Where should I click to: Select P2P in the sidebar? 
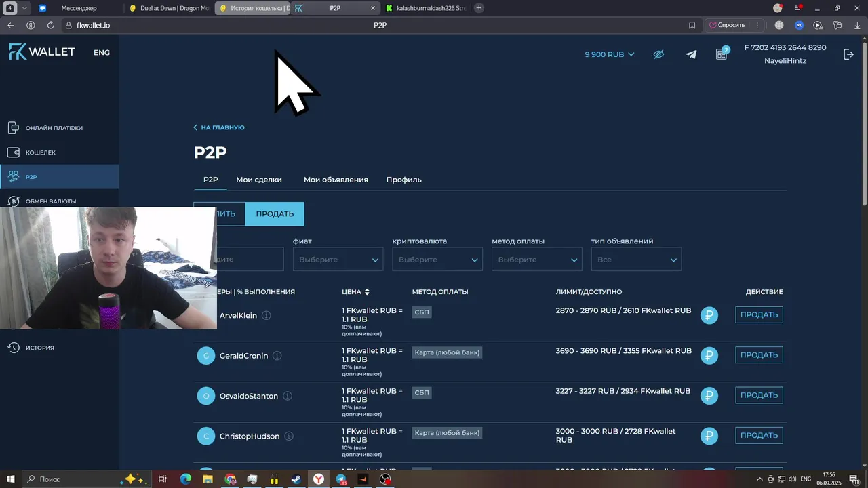tap(59, 177)
